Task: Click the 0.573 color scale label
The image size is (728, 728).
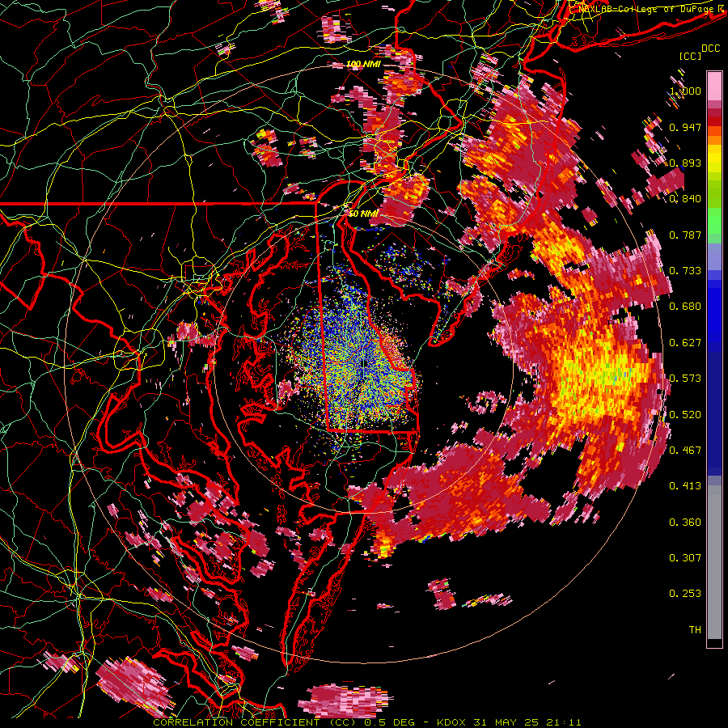Action: [685, 378]
